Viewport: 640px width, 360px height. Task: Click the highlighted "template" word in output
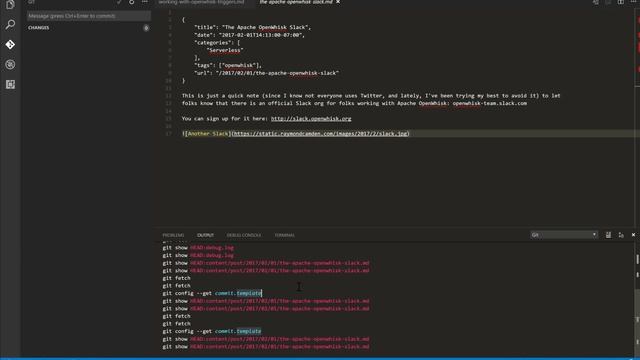point(249,293)
